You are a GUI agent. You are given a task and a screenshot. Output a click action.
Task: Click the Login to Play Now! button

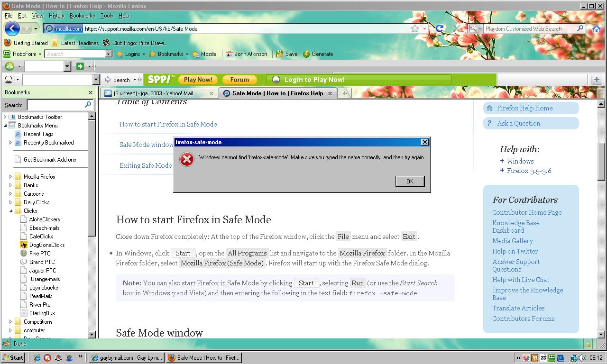tap(359, 80)
